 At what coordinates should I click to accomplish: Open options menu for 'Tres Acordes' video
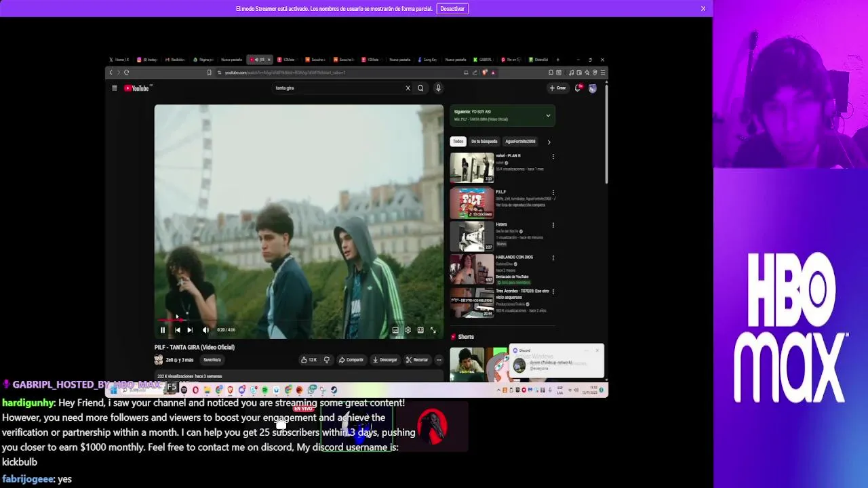553,291
